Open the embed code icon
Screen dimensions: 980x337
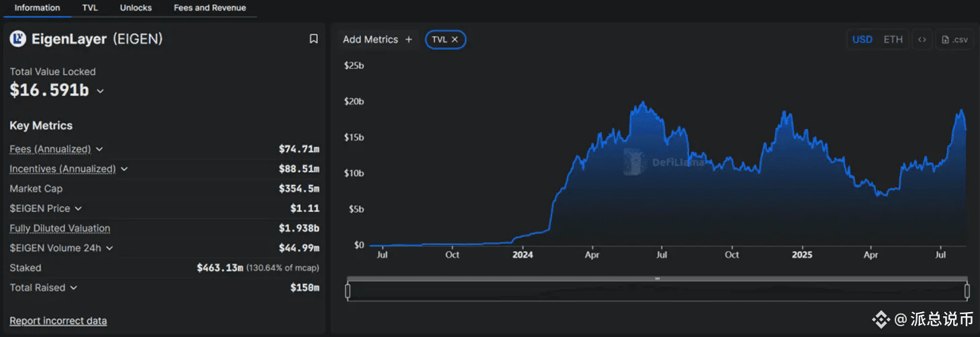tap(922, 40)
